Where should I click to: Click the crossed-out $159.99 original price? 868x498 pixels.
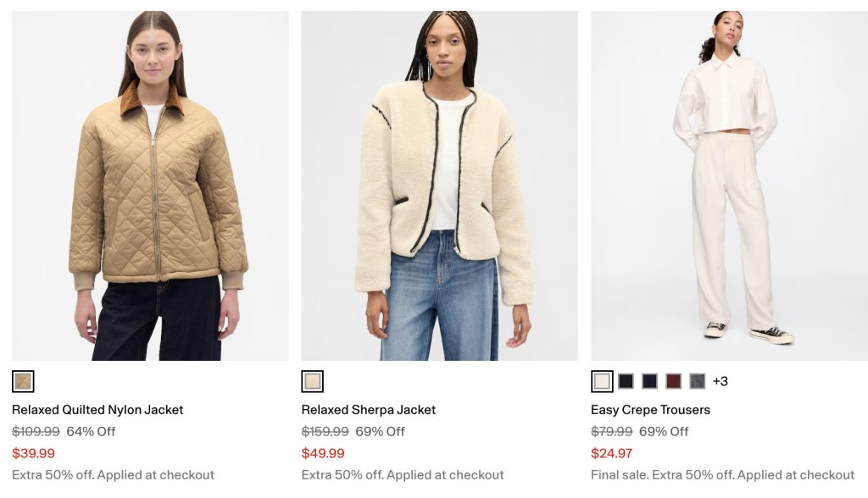pyautogui.click(x=325, y=432)
